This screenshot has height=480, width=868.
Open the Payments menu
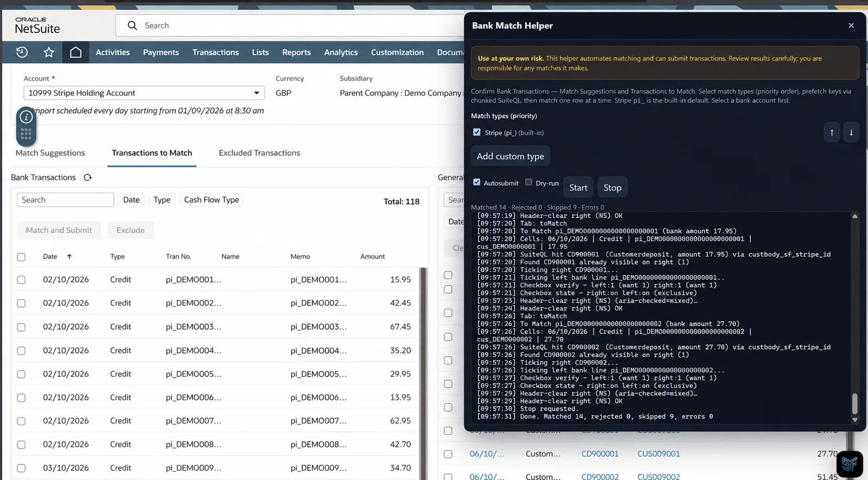pyautogui.click(x=161, y=52)
